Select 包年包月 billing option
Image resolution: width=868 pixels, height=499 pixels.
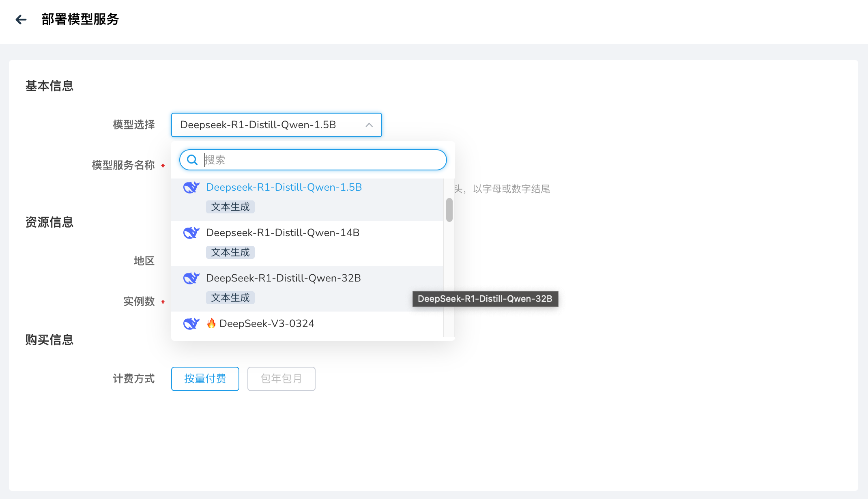click(x=281, y=379)
